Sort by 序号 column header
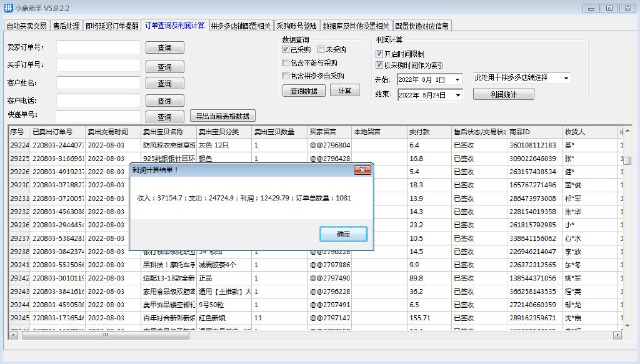 [x=19, y=132]
